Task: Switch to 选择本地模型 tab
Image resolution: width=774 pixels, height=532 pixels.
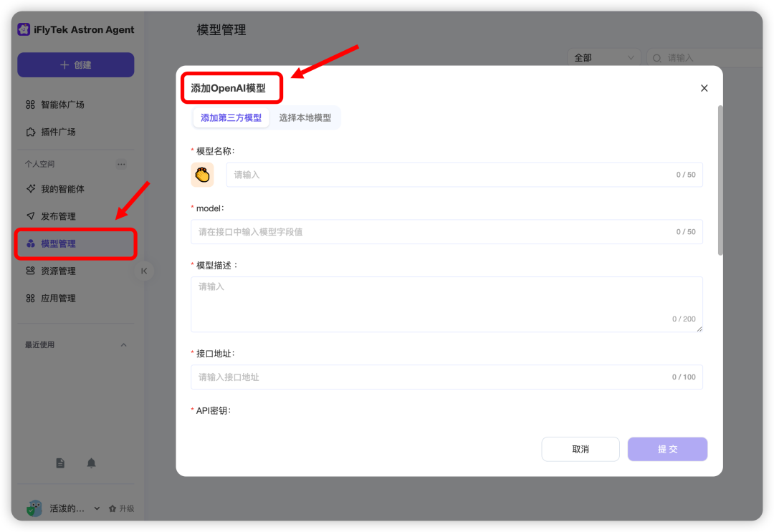Action: [x=305, y=118]
